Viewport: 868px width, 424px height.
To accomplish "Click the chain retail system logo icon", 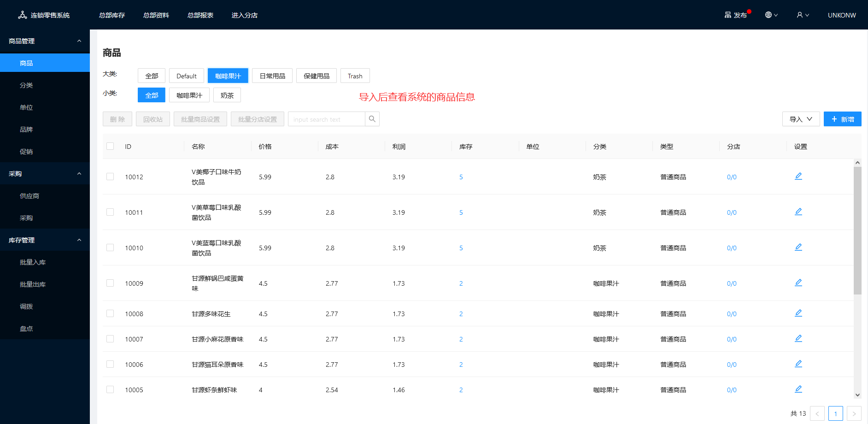I will point(22,15).
